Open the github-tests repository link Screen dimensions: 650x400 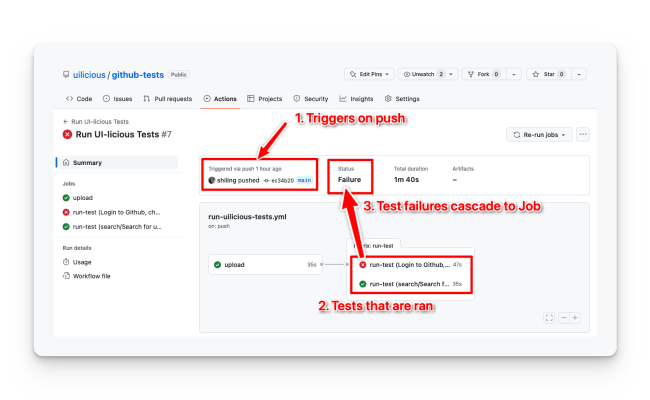pos(138,75)
